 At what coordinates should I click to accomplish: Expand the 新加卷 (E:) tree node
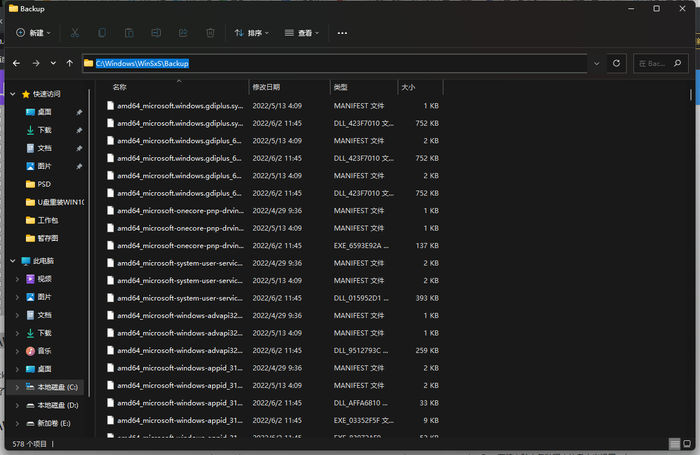pyautogui.click(x=17, y=423)
